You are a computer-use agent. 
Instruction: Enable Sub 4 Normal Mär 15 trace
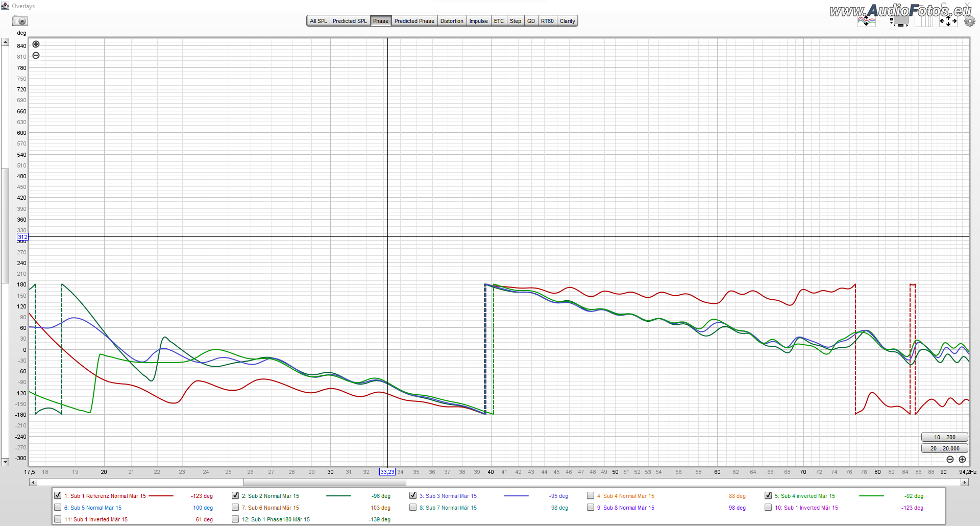click(x=591, y=496)
